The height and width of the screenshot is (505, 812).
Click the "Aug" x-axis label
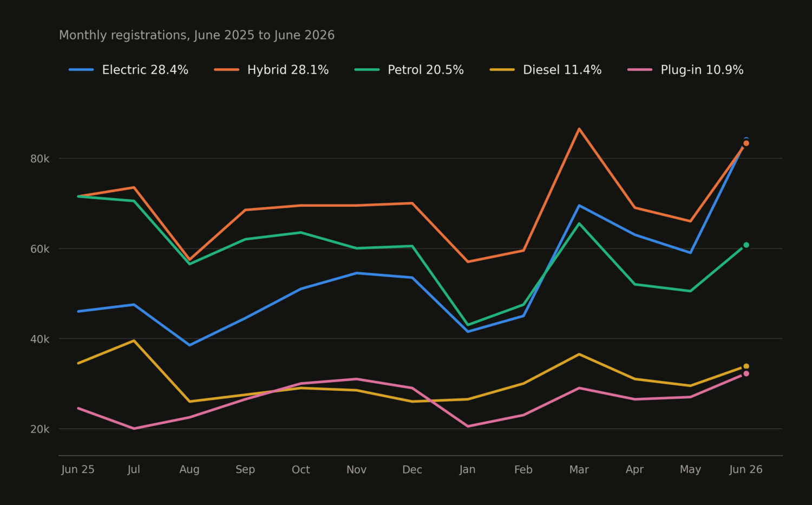point(189,470)
